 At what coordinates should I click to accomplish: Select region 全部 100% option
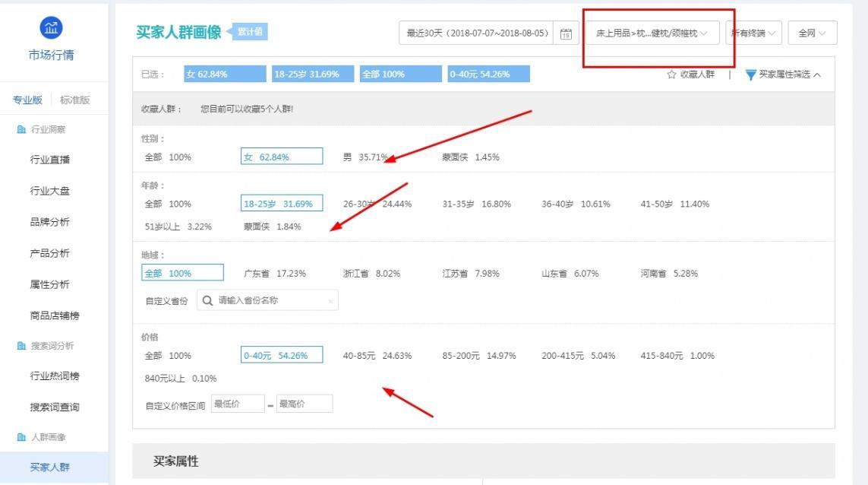point(183,273)
